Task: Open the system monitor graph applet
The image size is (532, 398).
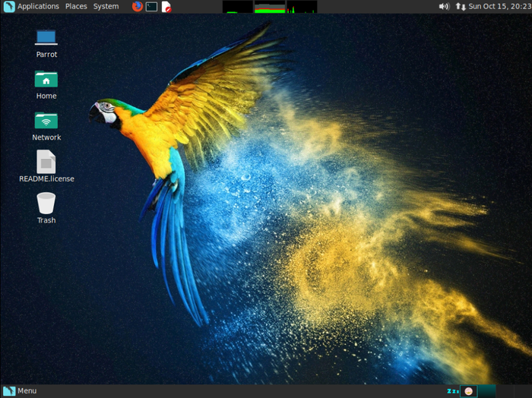Action: 269,7
